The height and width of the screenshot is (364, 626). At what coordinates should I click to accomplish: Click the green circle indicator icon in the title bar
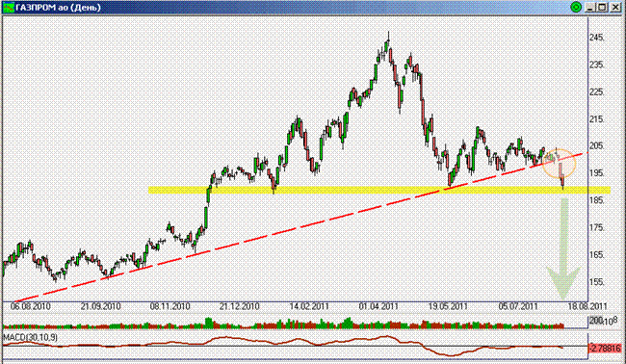576,7
